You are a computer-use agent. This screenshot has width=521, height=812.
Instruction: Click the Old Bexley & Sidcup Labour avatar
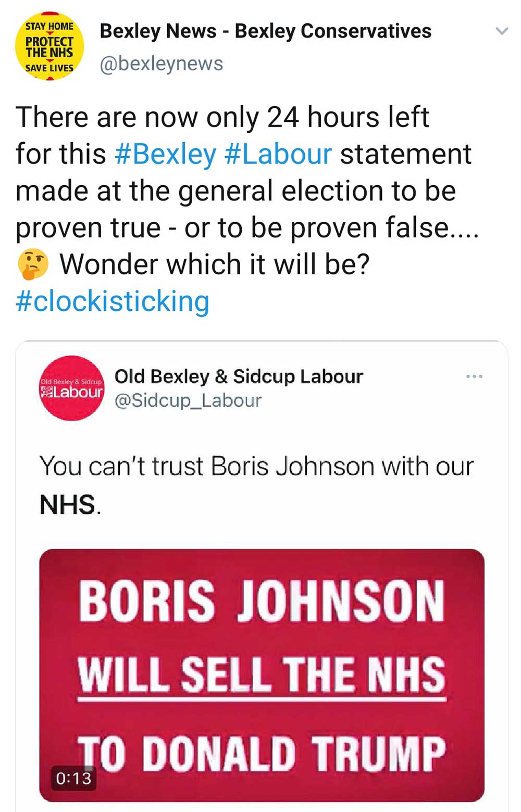point(72,388)
